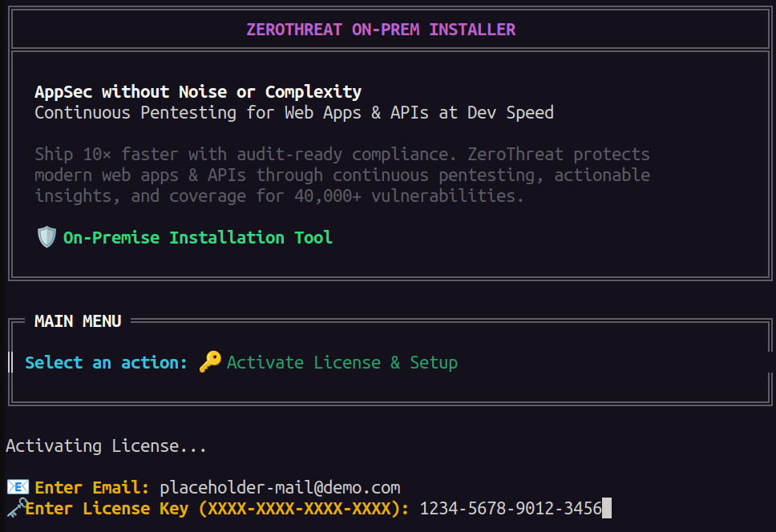This screenshot has width=776, height=532.
Task: Click the 'On-Premise Installation Tool' green text
Action: (198, 238)
